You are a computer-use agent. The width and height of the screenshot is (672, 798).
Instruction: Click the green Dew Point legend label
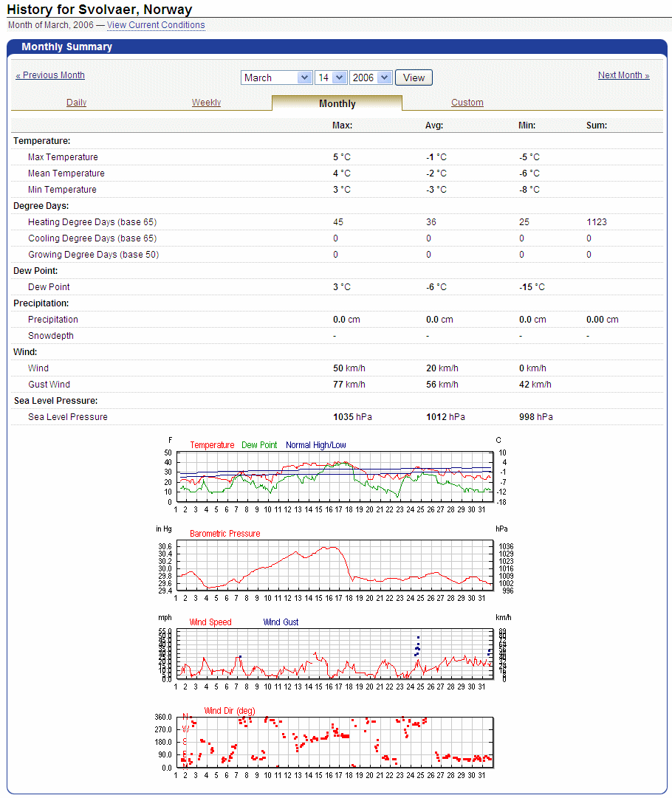click(x=259, y=445)
